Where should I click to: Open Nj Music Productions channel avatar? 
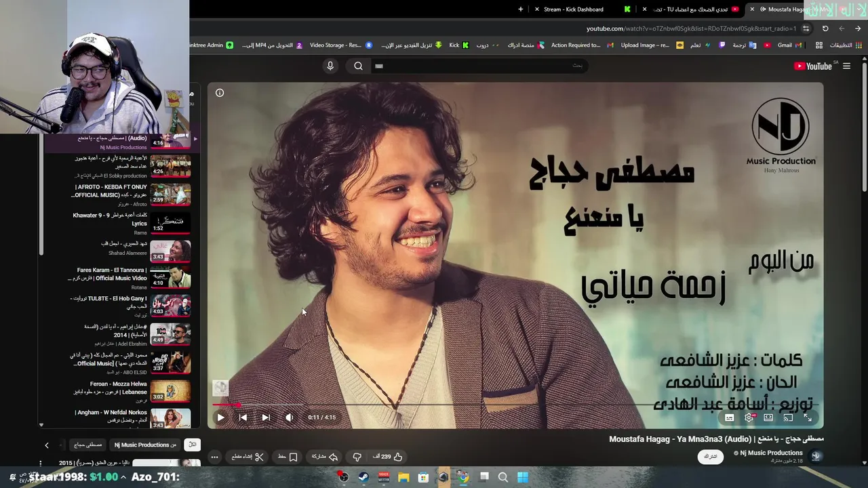(816, 456)
